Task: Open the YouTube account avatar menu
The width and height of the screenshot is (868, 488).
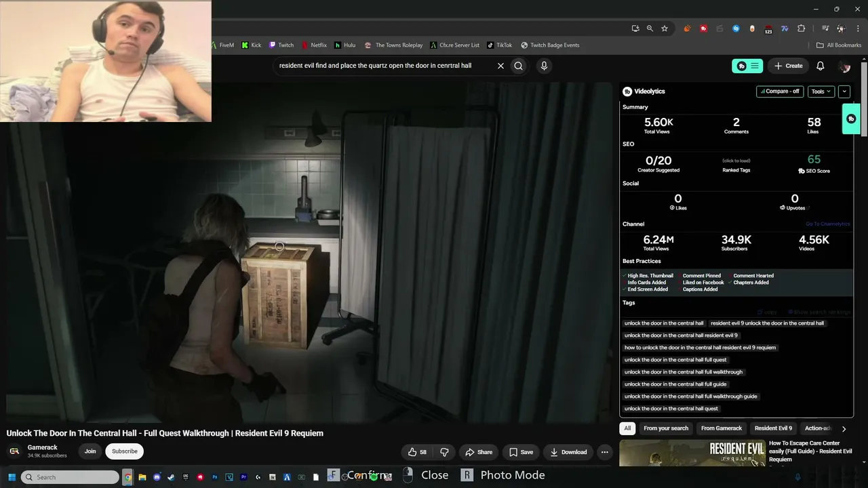Action: click(844, 66)
